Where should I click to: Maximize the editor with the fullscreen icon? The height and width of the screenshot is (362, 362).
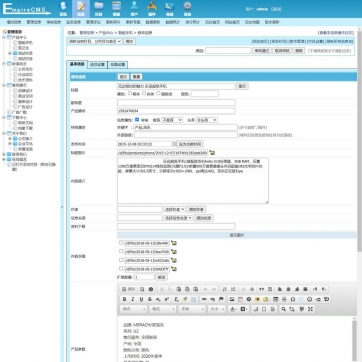point(310,309)
